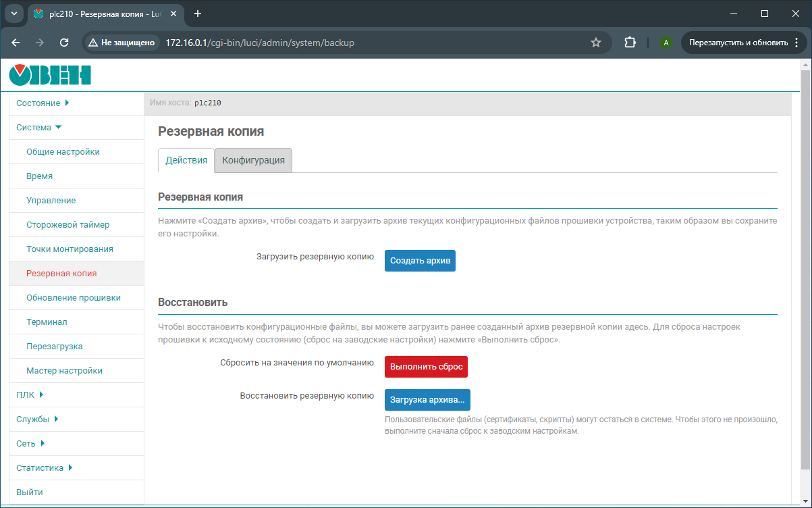This screenshot has height=508, width=812.
Task: Click the OWEN logo in the header
Action: coord(50,75)
